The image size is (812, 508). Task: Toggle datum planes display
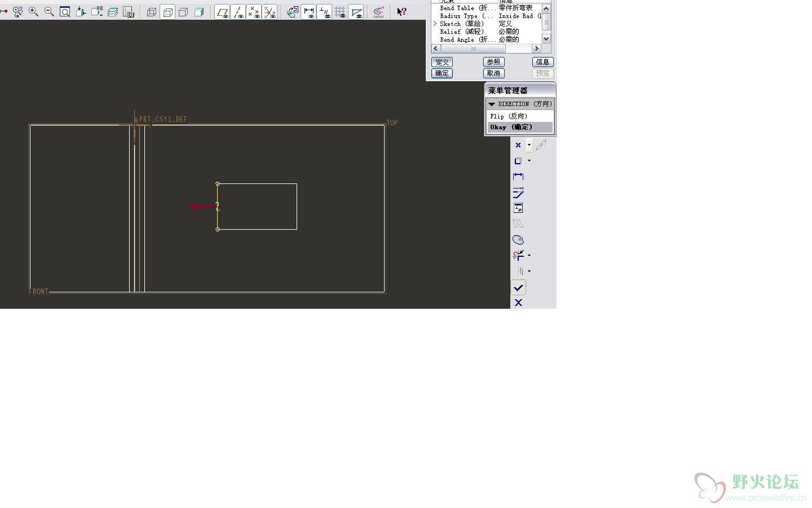point(223,12)
